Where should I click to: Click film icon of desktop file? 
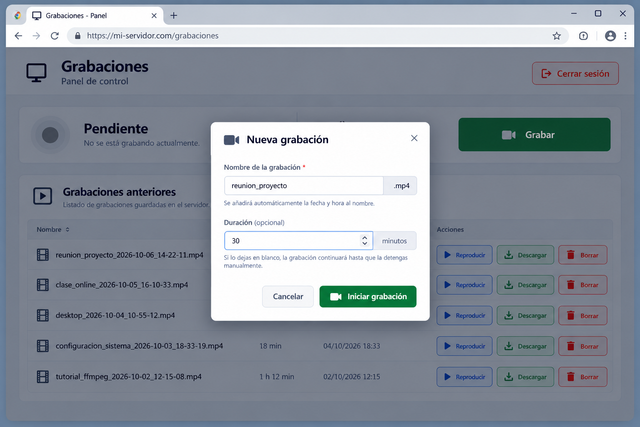click(x=43, y=315)
